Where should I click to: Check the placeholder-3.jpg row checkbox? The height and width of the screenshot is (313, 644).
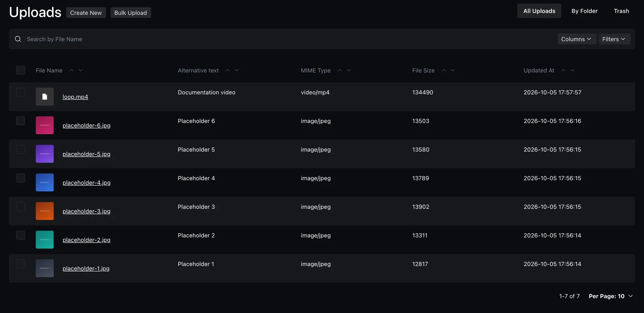tap(21, 206)
